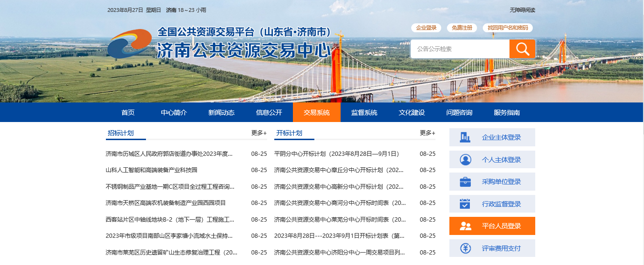Click the building icon for 企业主体登录
644x265 pixels.
pyautogui.click(x=465, y=137)
